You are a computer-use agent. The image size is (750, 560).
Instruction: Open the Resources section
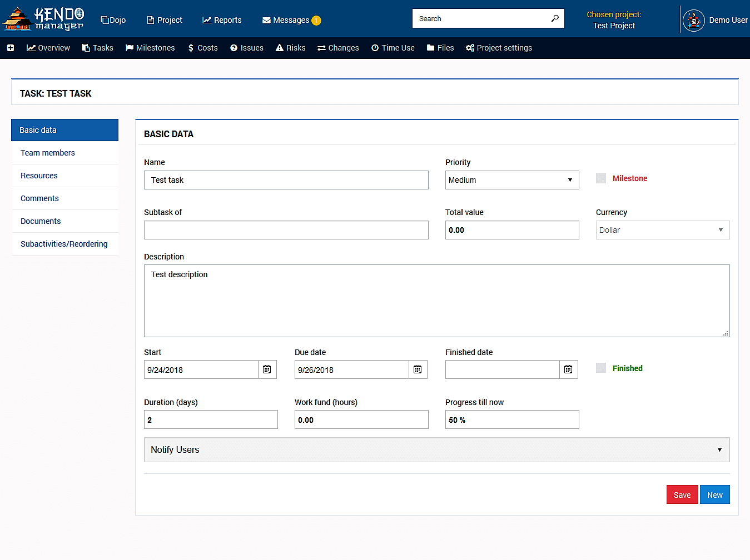tap(64, 176)
